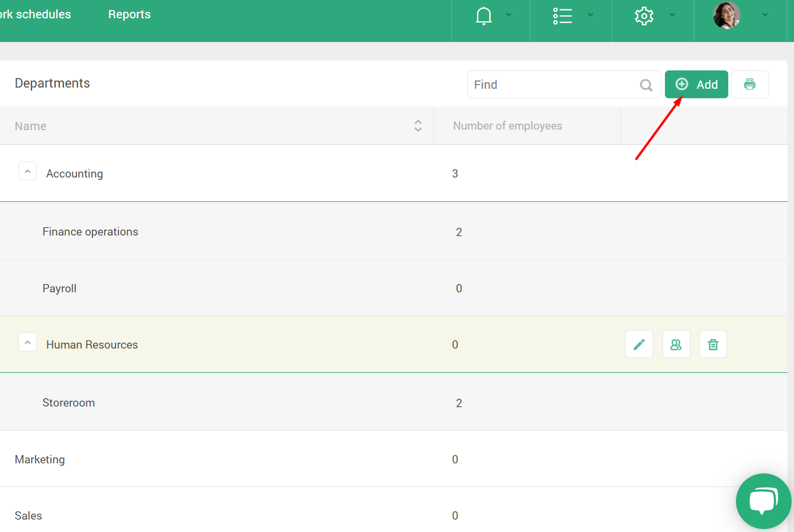
Task: Click the Name column header label
Action: [31, 126]
